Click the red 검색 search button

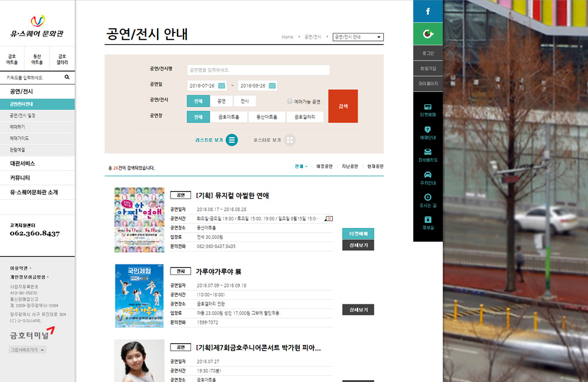point(343,106)
